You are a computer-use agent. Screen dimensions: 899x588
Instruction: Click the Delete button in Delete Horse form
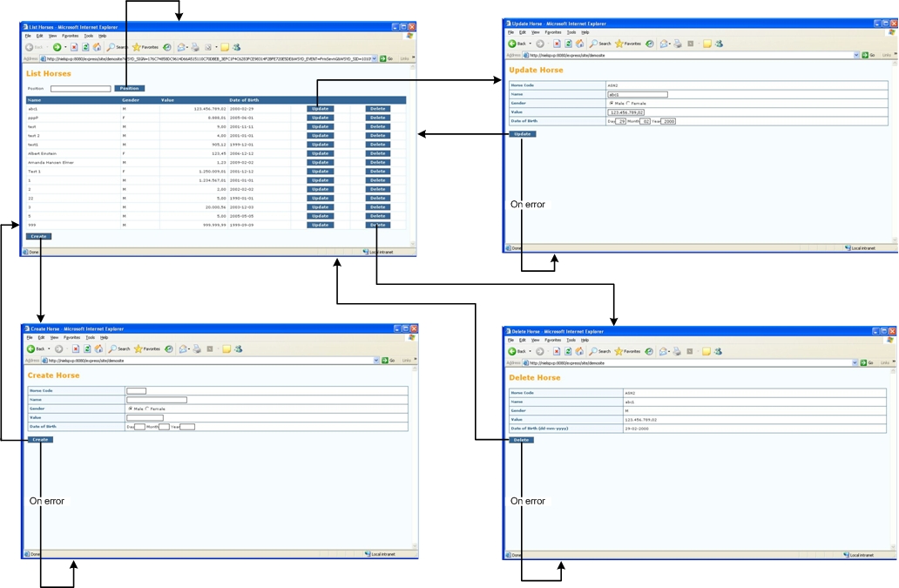[521, 440]
